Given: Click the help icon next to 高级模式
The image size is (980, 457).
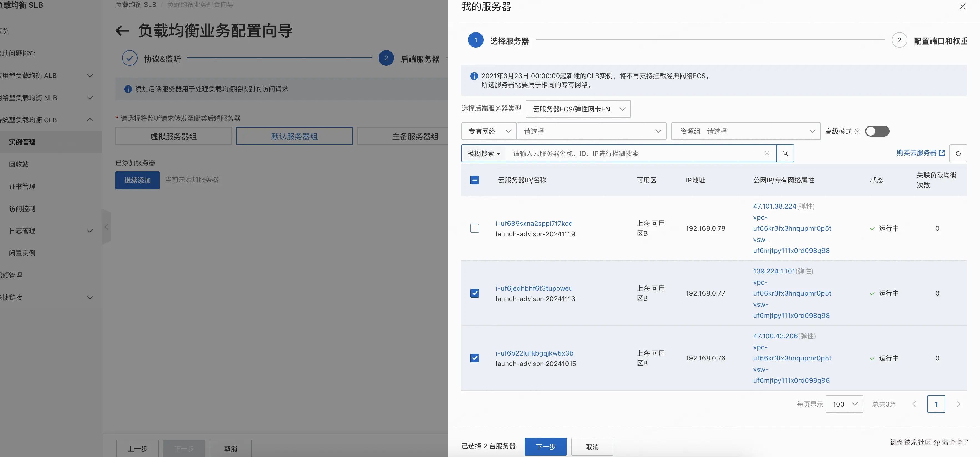Looking at the screenshot, I should coord(857,132).
